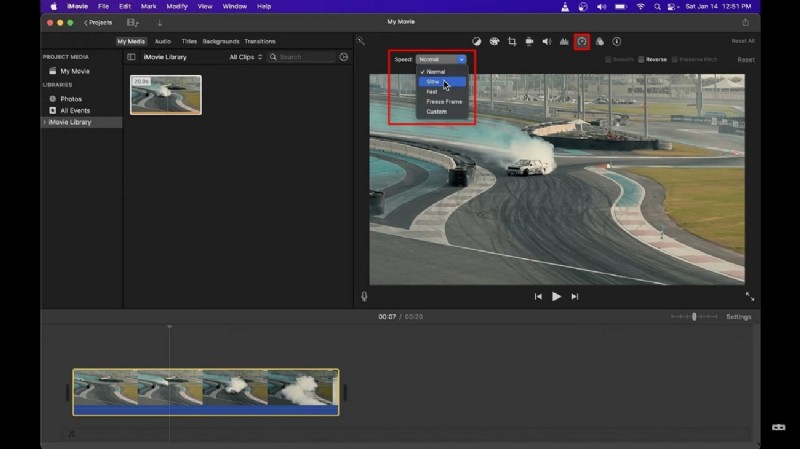Skip to next clip
The height and width of the screenshot is (449, 800).
(x=574, y=296)
